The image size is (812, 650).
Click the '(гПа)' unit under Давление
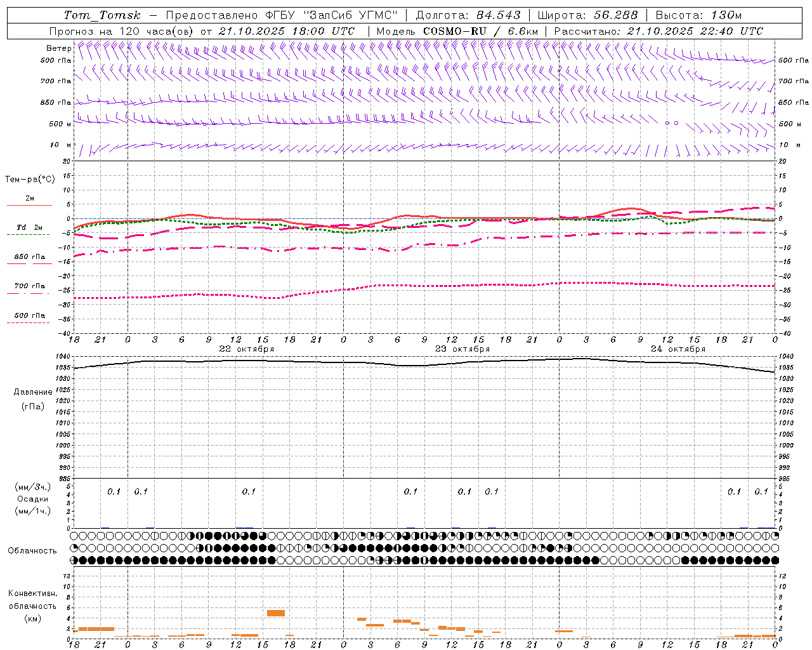33,407
